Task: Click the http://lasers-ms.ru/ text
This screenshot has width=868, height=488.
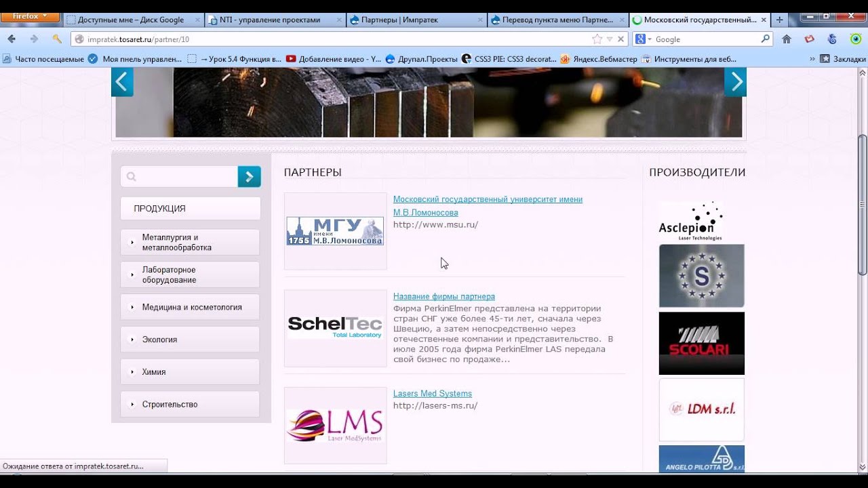Action: (435, 405)
